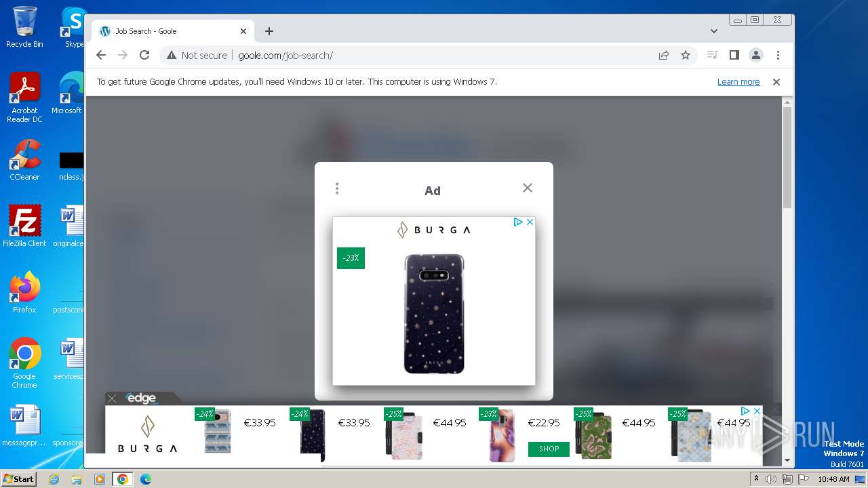Viewport: 868px width, 488px height.
Task: Open the Recycle Bin desktop icon
Action: coord(24,27)
